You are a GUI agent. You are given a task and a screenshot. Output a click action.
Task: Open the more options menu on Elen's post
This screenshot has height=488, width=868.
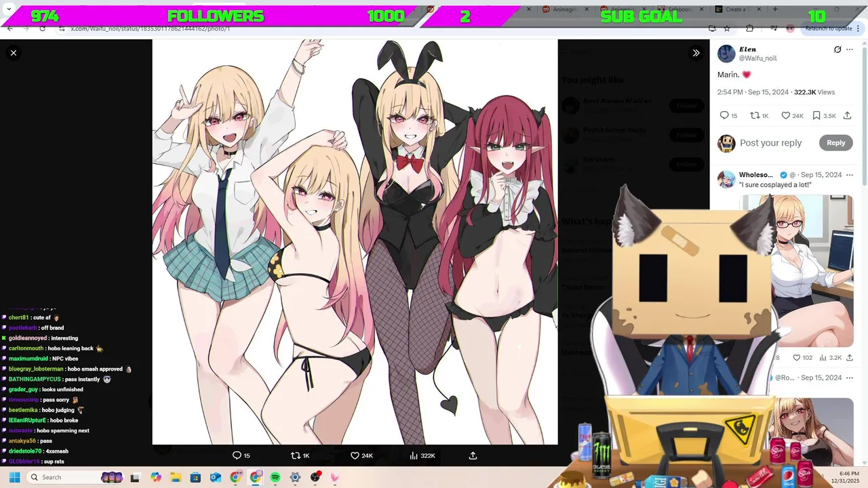(850, 49)
